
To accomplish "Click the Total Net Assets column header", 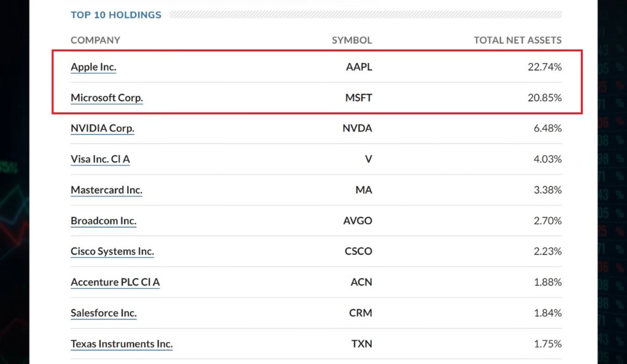I will (x=518, y=40).
